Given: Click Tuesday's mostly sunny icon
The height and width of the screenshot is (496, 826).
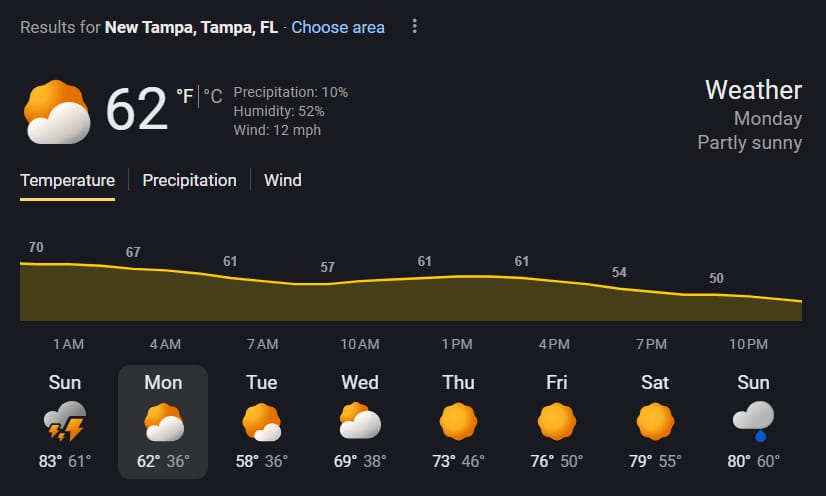Looking at the screenshot, I should tap(261, 421).
